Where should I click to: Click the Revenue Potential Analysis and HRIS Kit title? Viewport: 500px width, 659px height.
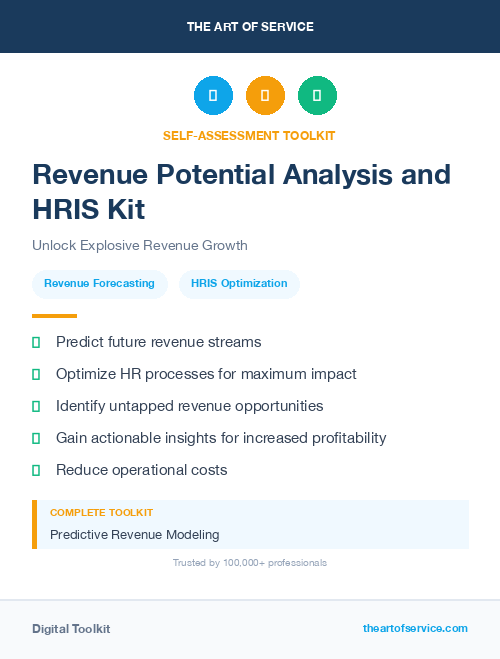pos(242,192)
